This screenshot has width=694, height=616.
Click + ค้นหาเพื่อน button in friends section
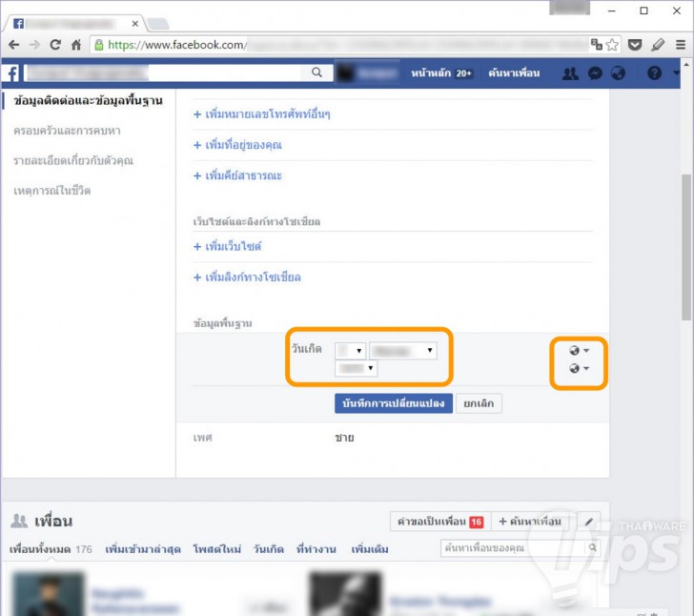(530, 522)
